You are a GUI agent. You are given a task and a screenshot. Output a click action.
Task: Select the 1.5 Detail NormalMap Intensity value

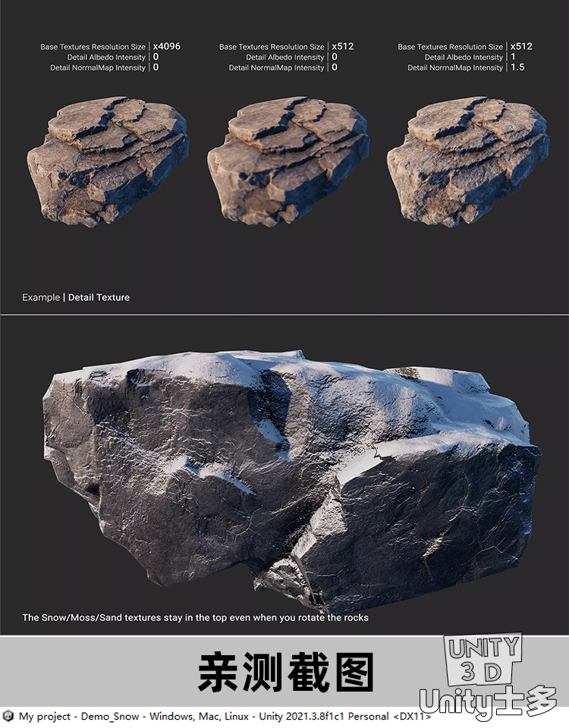[x=517, y=67]
